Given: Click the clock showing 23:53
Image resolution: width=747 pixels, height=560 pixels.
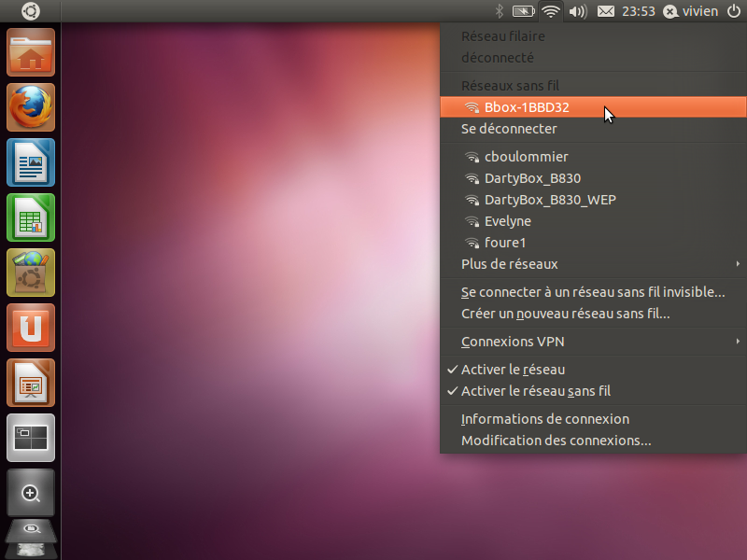Looking at the screenshot, I should coord(639,11).
